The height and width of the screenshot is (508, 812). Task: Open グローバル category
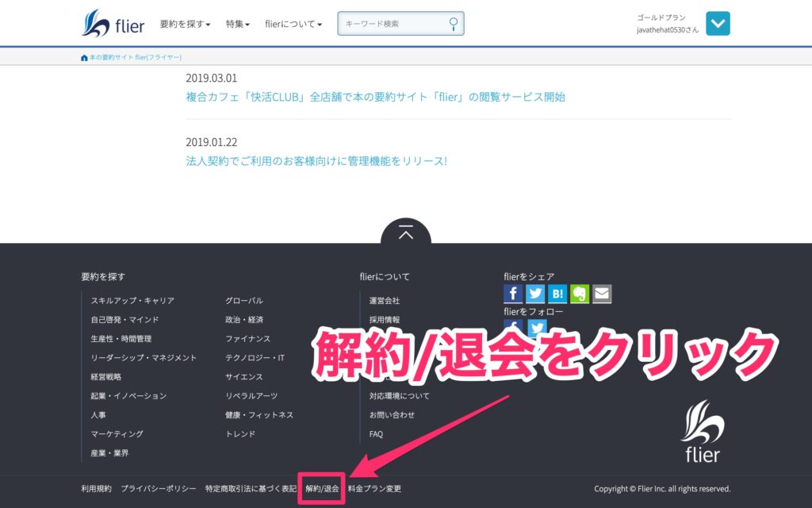[244, 301]
